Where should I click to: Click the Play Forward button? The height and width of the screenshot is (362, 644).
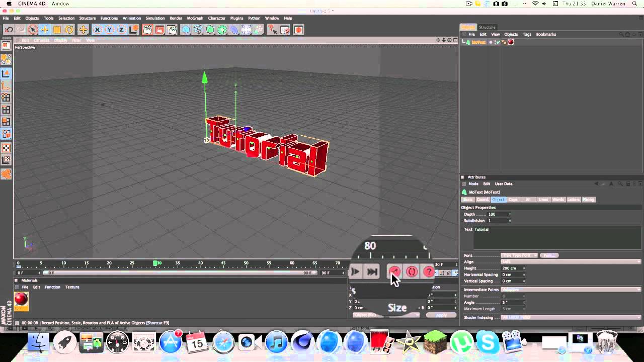355,272
